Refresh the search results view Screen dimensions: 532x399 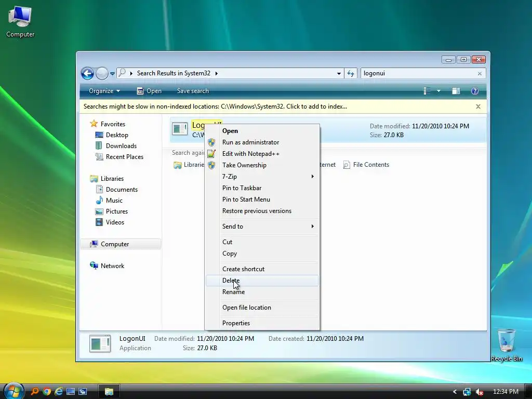(351, 73)
